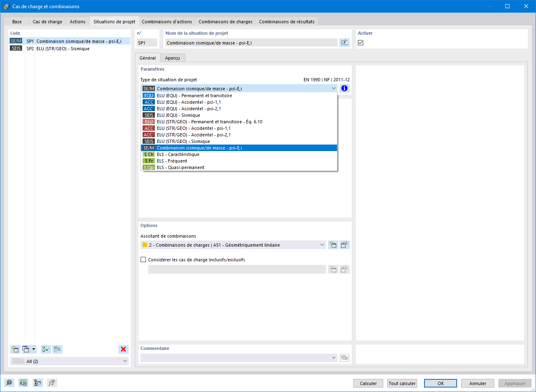Create a new combination wizard with the star icon
The width and height of the screenshot is (536, 392).
pyautogui.click(x=333, y=245)
